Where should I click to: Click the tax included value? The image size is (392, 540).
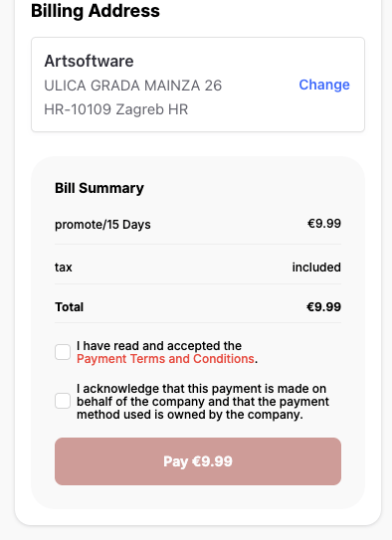click(316, 268)
